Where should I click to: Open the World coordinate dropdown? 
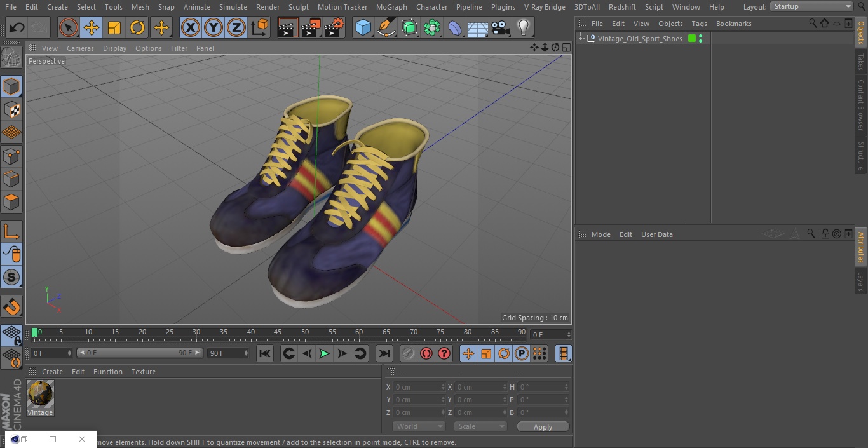tap(419, 426)
